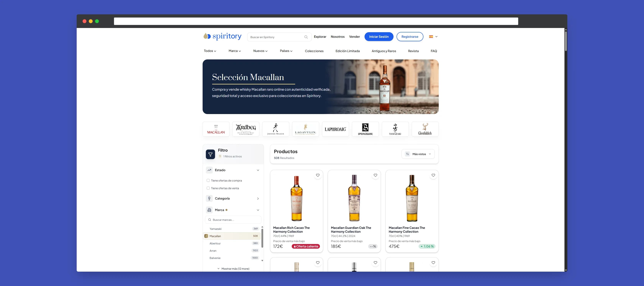Click the search magnifier icon
This screenshot has width=644, height=286.
tap(306, 37)
